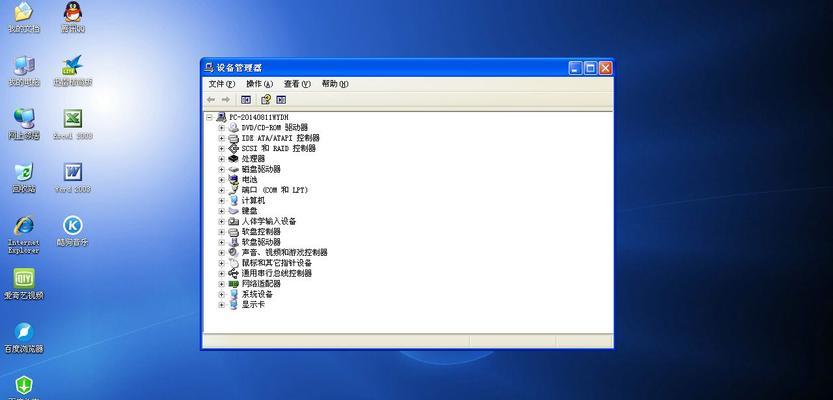Select the 电池 label text
Screen dimensions: 833x400
tap(249, 180)
